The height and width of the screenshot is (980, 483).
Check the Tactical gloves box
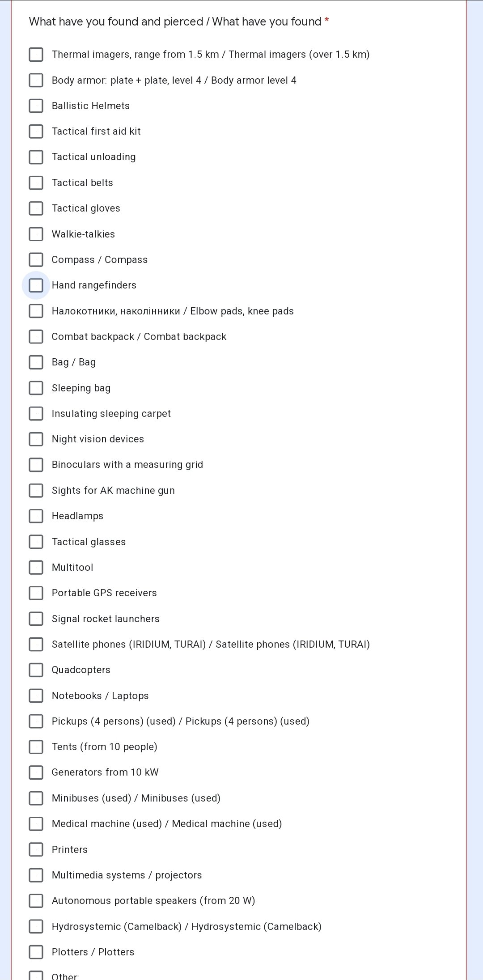click(x=36, y=208)
